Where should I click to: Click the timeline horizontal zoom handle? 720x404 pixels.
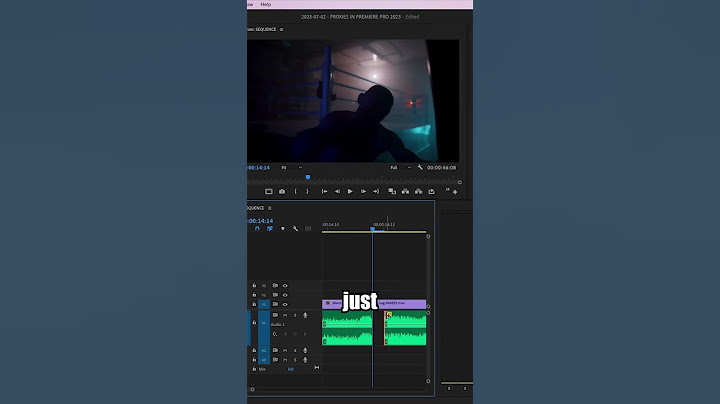tap(253, 389)
